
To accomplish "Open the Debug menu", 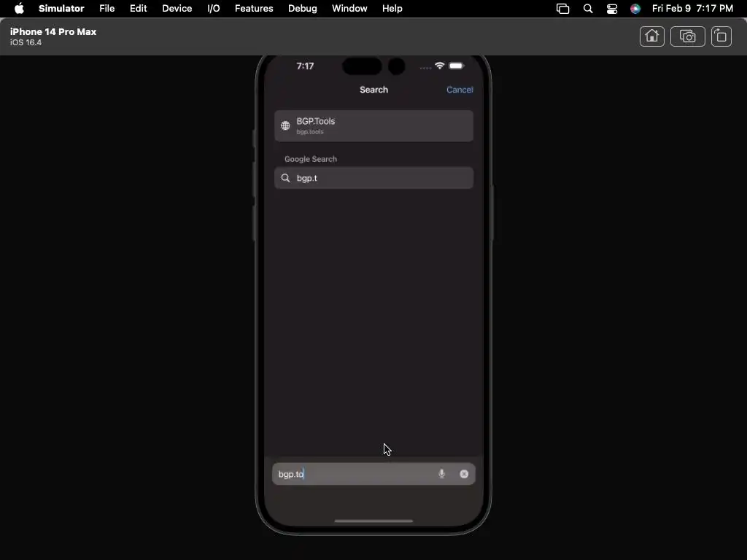I will 303,9.
